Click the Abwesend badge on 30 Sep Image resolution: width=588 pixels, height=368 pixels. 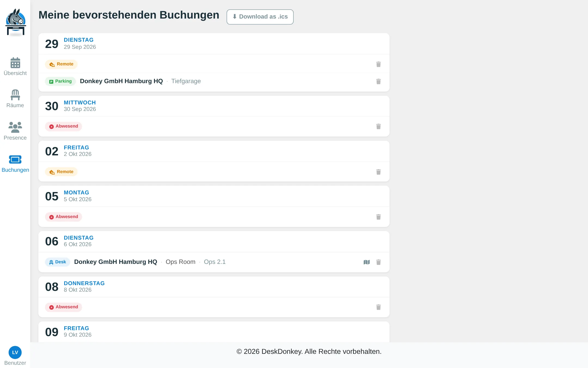[63, 126]
